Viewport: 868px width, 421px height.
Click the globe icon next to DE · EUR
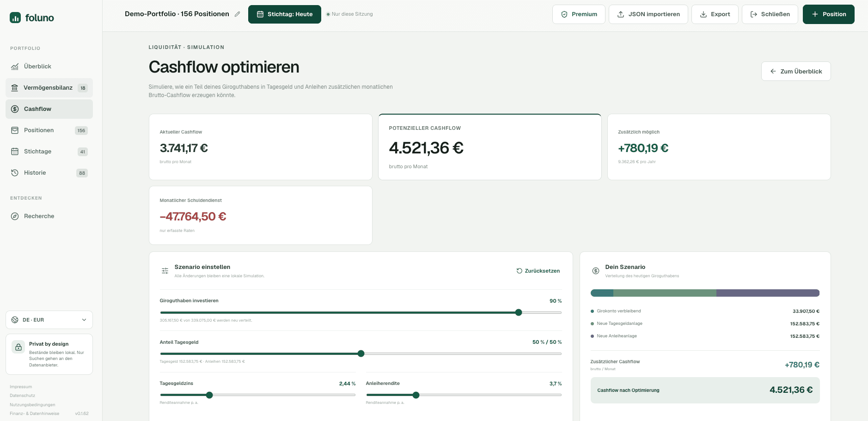coord(15,320)
